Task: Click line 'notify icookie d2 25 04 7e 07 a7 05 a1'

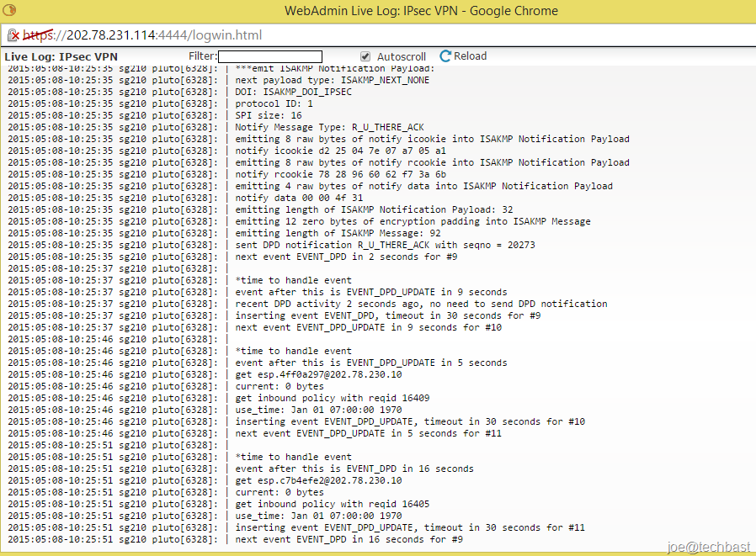Action: 340,151
